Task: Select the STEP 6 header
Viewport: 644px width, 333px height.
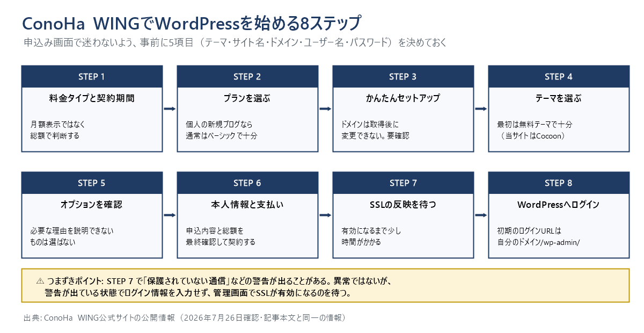Action: pyautogui.click(x=247, y=183)
